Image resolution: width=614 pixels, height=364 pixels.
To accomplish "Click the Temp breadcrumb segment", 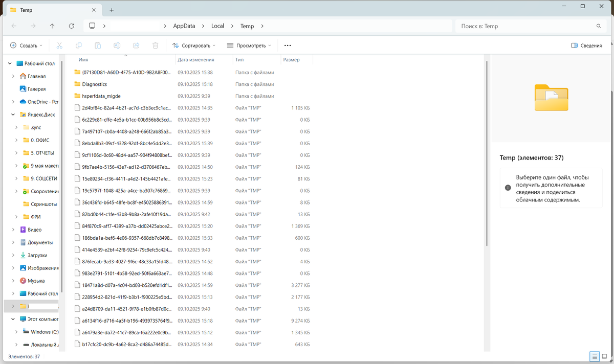I will pyautogui.click(x=247, y=26).
